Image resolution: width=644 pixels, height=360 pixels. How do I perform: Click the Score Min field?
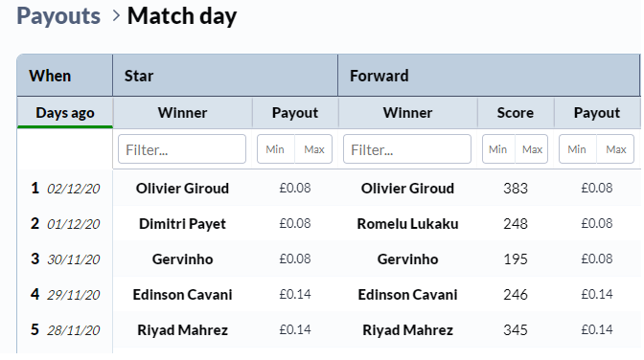point(498,149)
